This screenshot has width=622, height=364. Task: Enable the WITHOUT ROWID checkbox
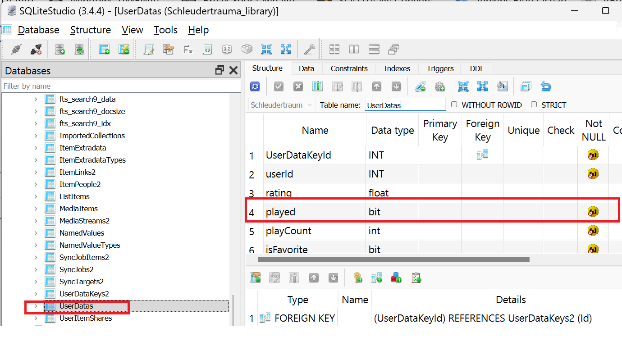pos(454,105)
